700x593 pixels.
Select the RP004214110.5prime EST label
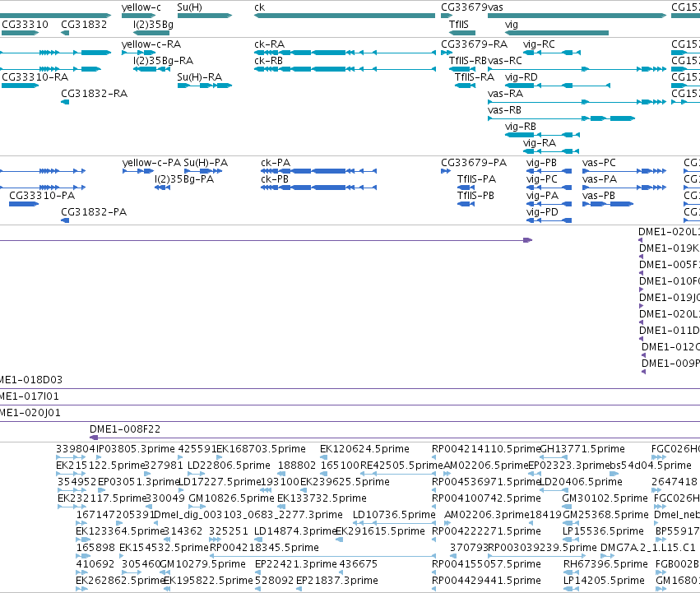point(485,449)
